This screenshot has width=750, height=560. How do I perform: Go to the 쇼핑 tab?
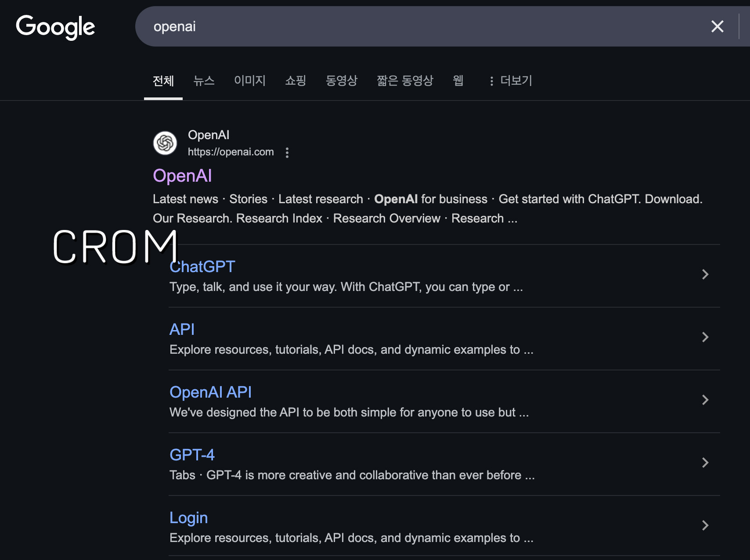pyautogui.click(x=296, y=81)
